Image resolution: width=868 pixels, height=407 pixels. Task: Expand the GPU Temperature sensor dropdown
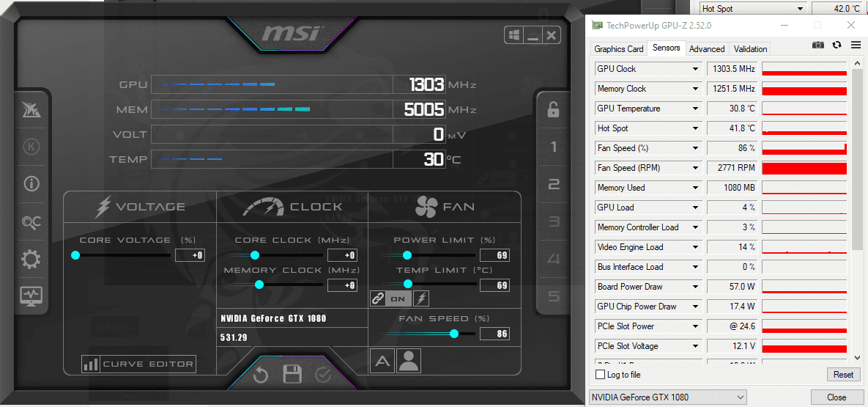(x=695, y=109)
